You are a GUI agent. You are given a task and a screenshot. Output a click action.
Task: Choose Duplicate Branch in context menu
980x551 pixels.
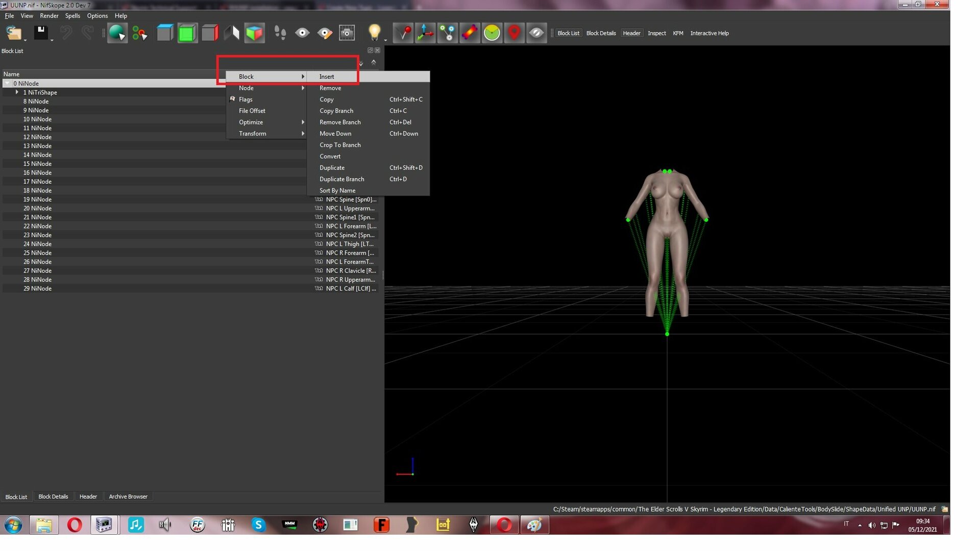click(x=368, y=179)
